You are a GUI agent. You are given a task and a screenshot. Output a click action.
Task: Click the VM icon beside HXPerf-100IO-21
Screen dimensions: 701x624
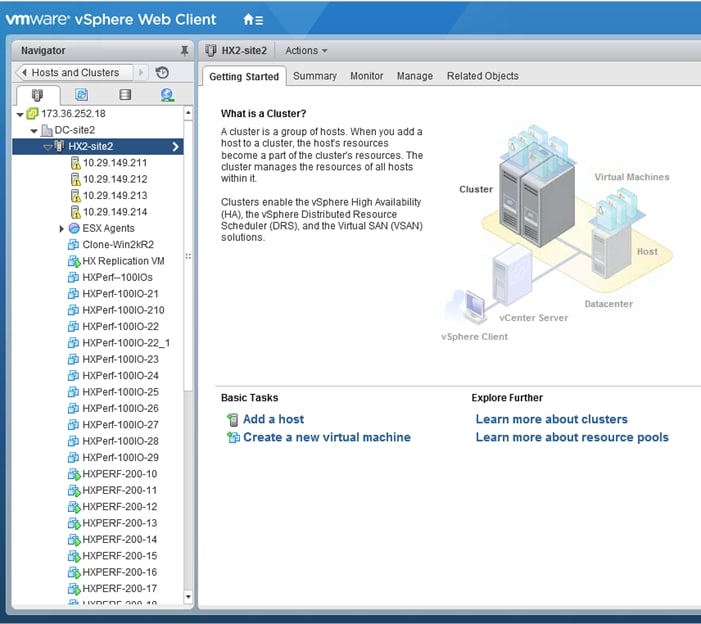tap(73, 294)
